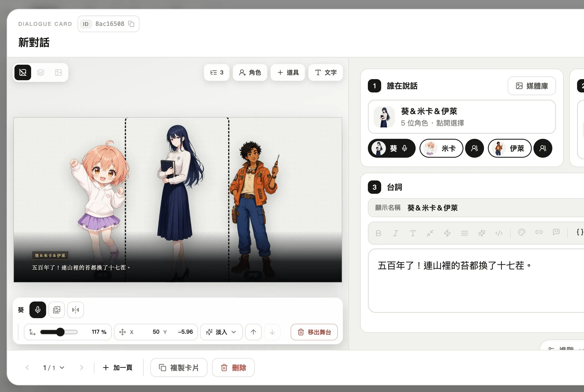Screen dimensions: 584x392
Task: Open the color palette tool
Action: (x=522, y=232)
